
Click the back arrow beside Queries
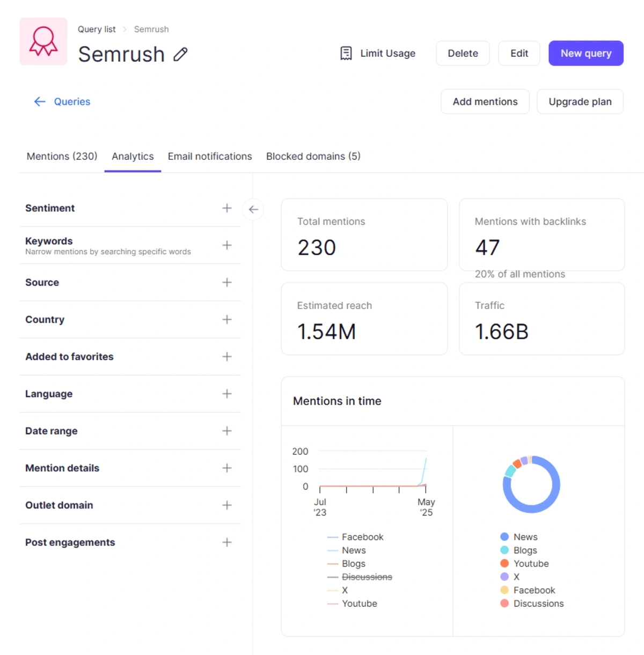(39, 101)
